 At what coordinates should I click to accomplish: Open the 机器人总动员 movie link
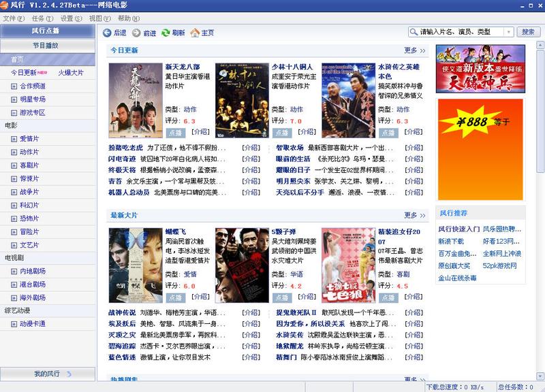pos(129,192)
